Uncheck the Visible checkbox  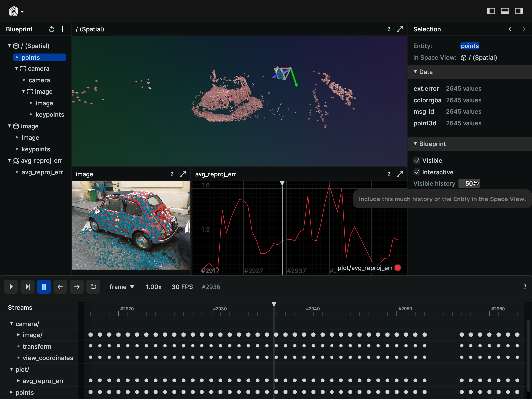(x=417, y=161)
